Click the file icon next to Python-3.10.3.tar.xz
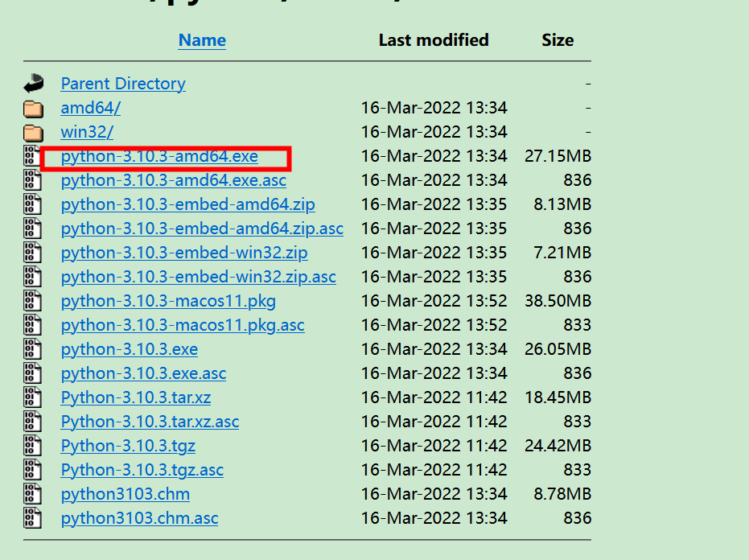 [x=32, y=397]
